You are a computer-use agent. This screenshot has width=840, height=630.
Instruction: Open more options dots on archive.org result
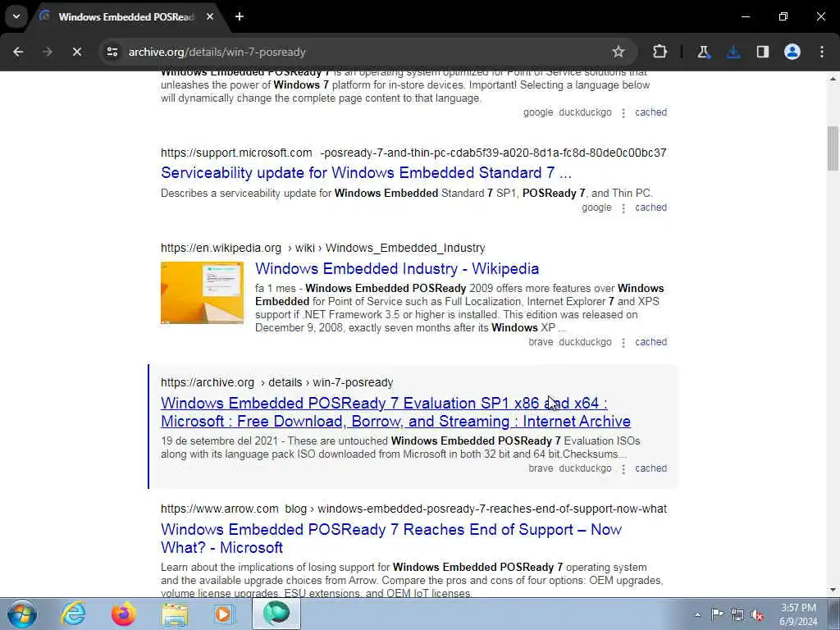pyautogui.click(x=623, y=469)
